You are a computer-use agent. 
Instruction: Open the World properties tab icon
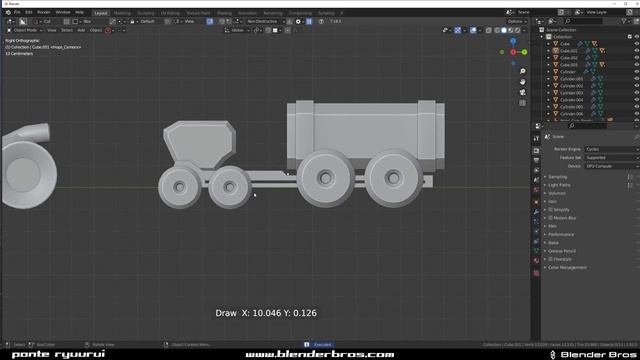pyautogui.click(x=536, y=190)
